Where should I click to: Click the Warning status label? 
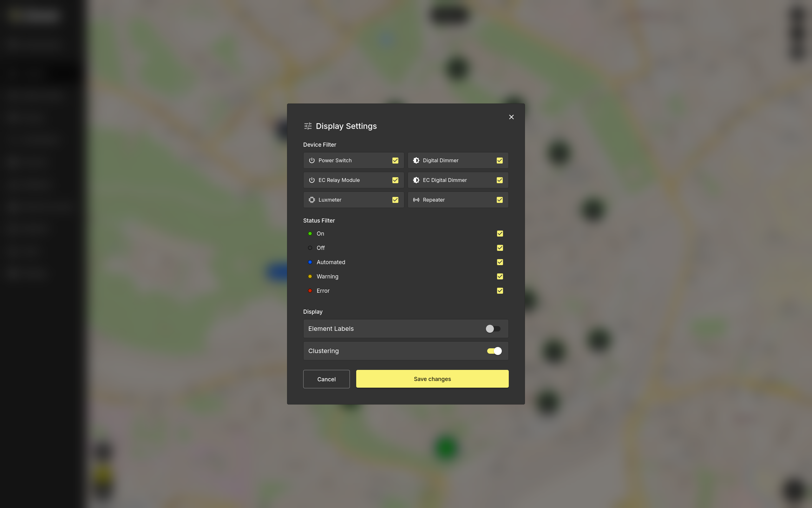click(x=327, y=277)
